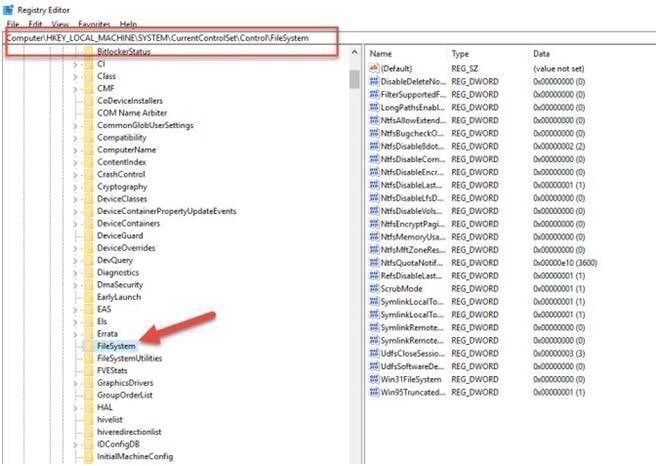Screen dimensions: 658x466
Task: Expand the GraphicsDrivers key
Action: [x=76, y=384]
